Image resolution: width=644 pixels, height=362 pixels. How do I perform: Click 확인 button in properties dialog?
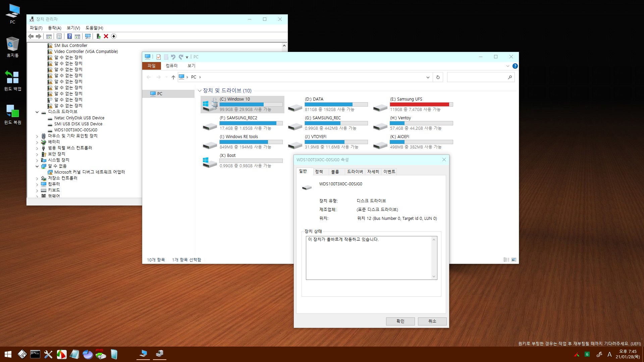pos(400,321)
